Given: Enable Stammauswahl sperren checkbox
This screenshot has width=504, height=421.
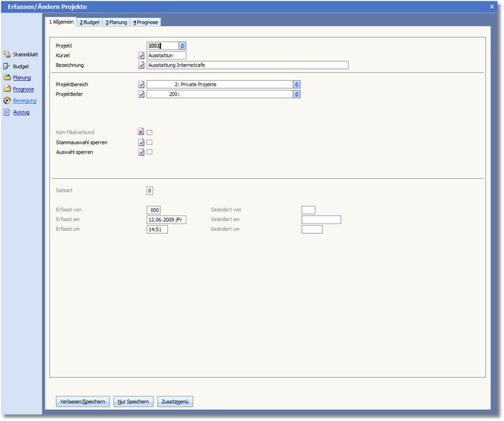Looking at the screenshot, I should point(149,142).
